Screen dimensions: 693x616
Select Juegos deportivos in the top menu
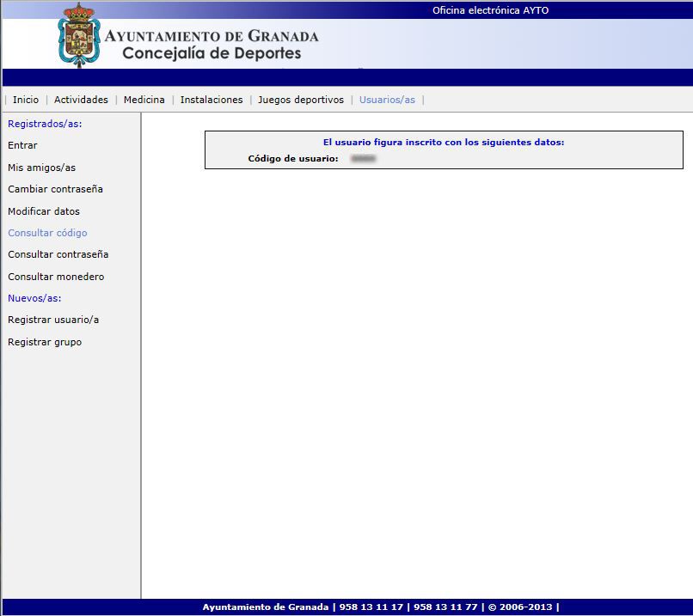[x=301, y=100]
